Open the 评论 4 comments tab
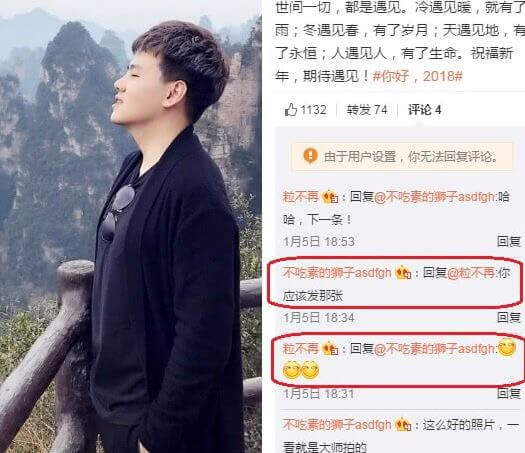Image resolution: width=525 pixels, height=453 pixels. tap(424, 110)
